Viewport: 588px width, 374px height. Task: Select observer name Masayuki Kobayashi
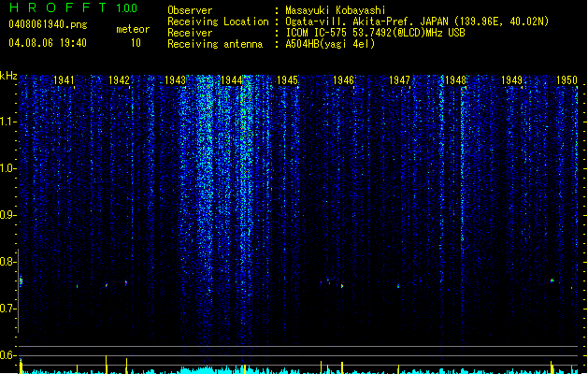[336, 10]
